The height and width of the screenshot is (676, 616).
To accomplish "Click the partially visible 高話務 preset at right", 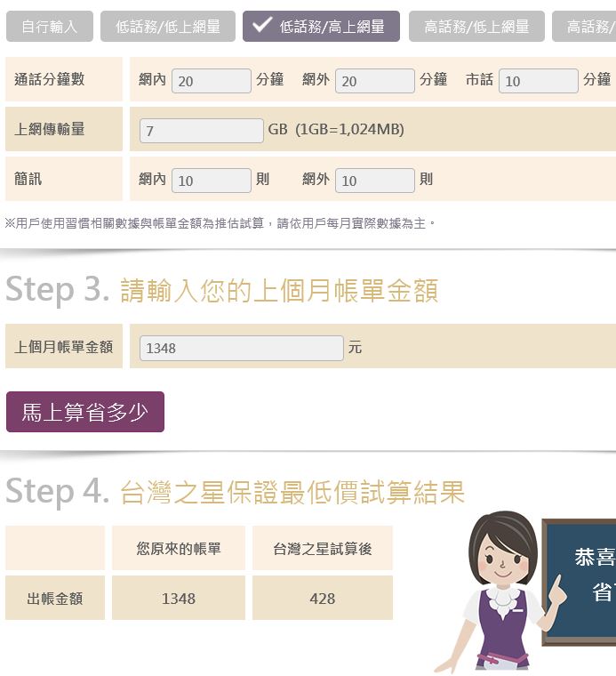I will [x=584, y=27].
